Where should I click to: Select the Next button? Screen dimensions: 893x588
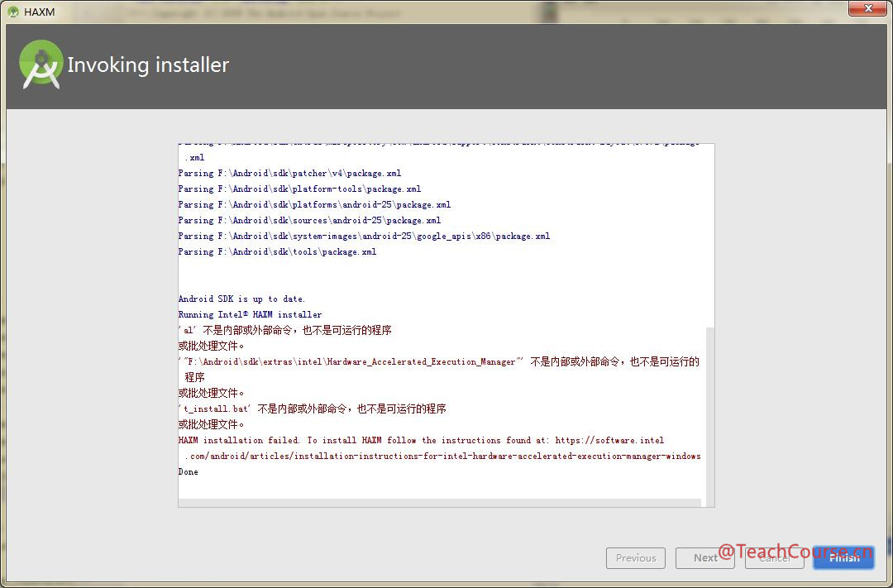pos(704,558)
